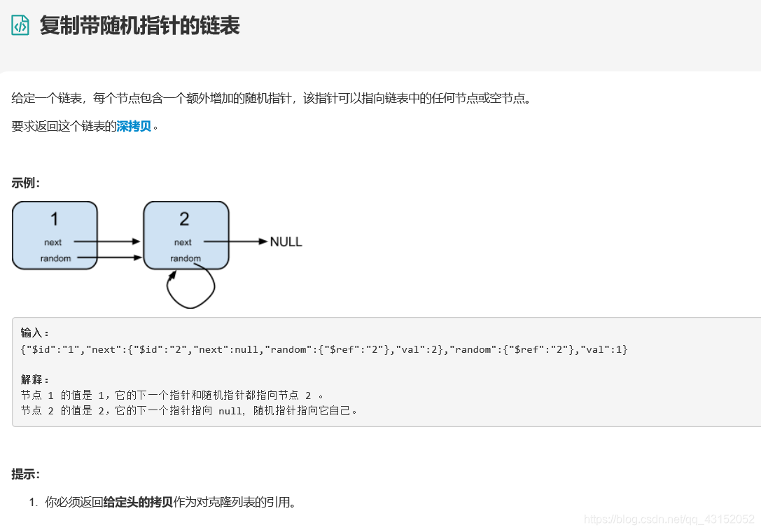Click the line 节点 1 的值是 1
This screenshot has width=761, height=532.
click(x=172, y=395)
